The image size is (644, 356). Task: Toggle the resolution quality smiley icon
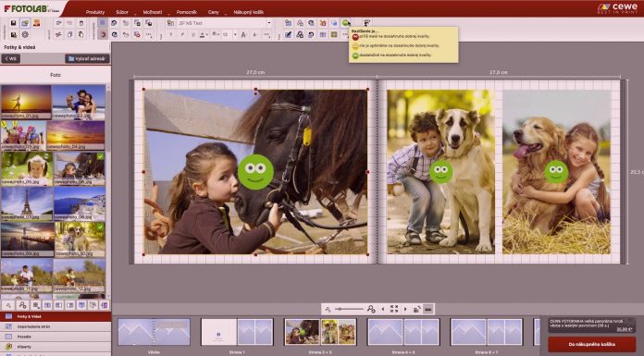point(345,23)
